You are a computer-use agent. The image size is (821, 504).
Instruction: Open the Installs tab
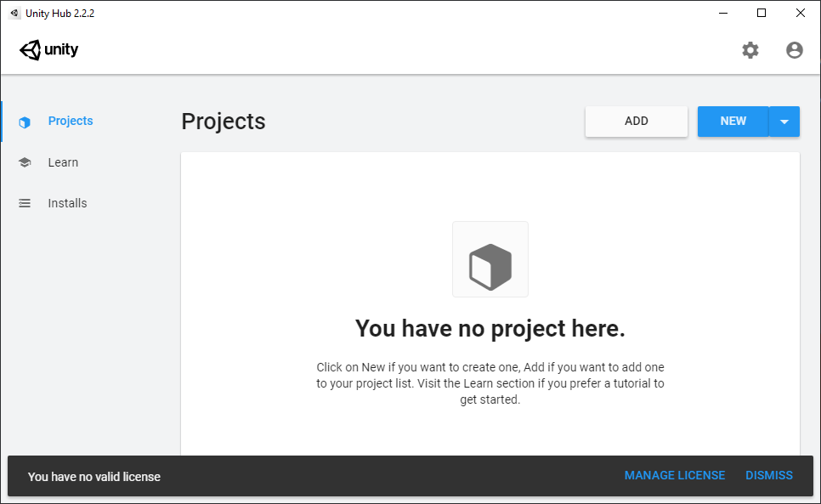tap(67, 203)
